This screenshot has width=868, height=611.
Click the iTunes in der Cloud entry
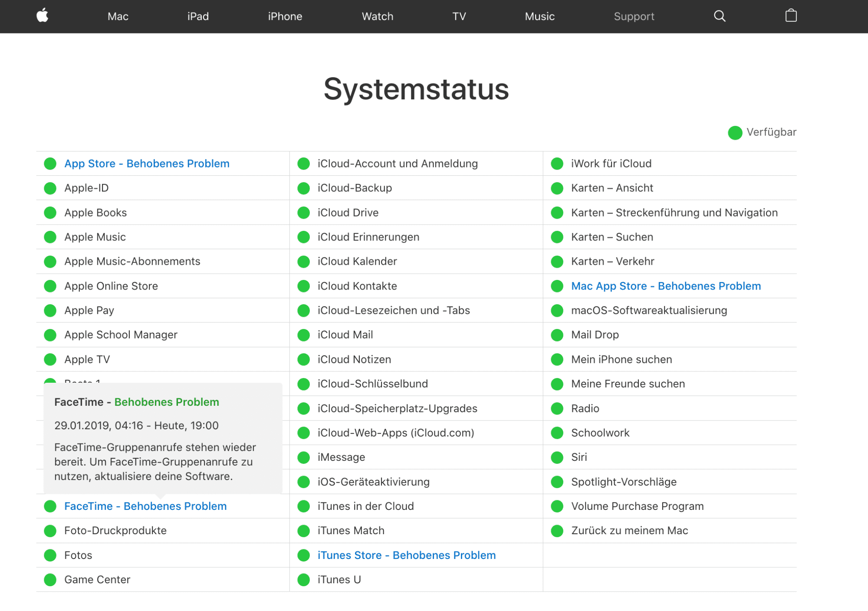coord(366,506)
